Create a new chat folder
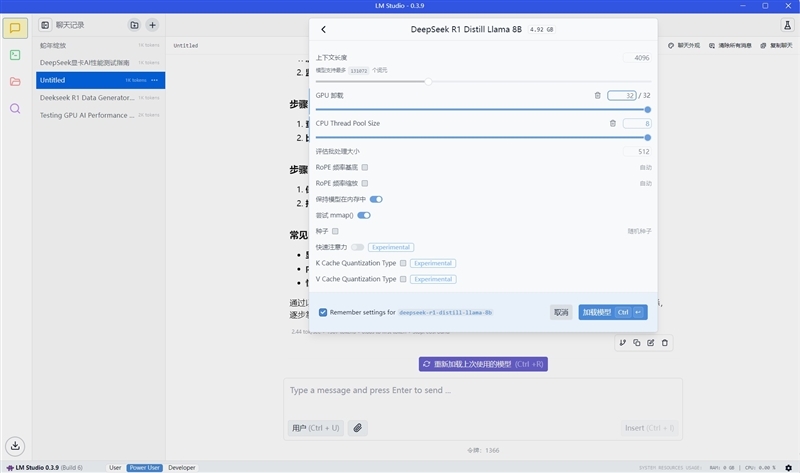The height and width of the screenshot is (473, 800). click(134, 25)
